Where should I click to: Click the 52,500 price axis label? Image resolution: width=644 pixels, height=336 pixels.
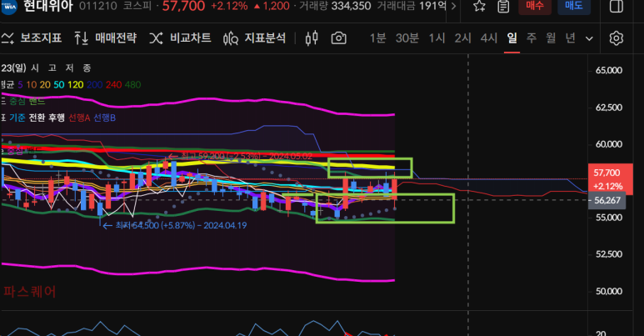(x=609, y=254)
